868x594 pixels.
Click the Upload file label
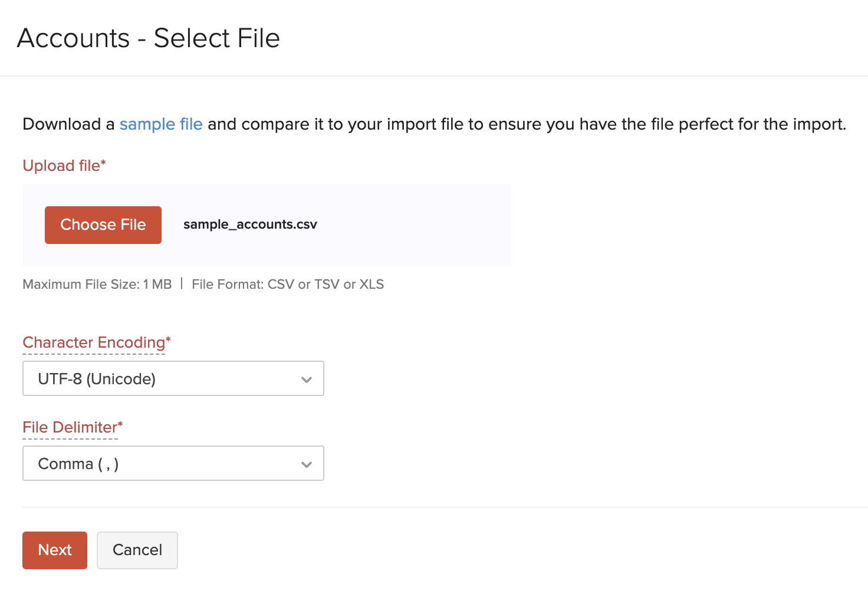click(61, 166)
